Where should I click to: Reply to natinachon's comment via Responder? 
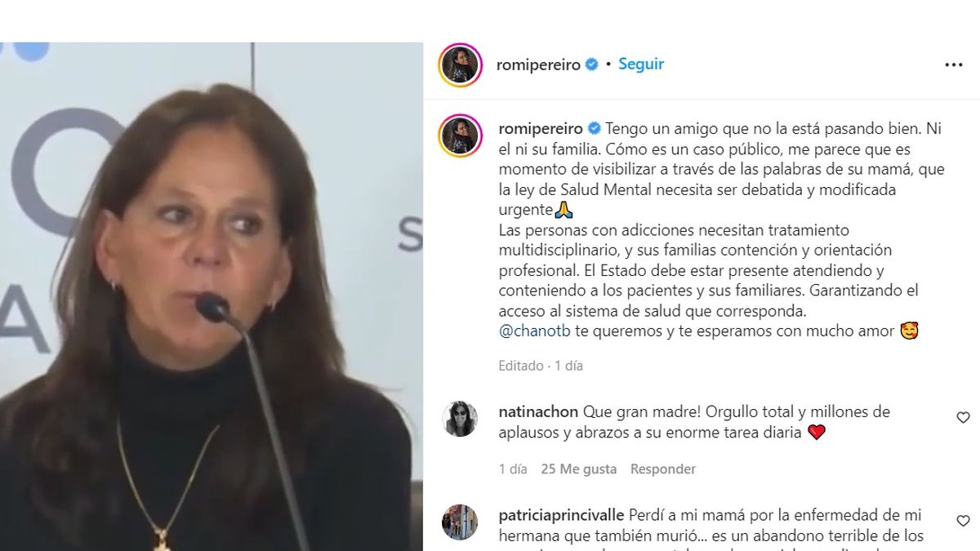[x=663, y=469]
